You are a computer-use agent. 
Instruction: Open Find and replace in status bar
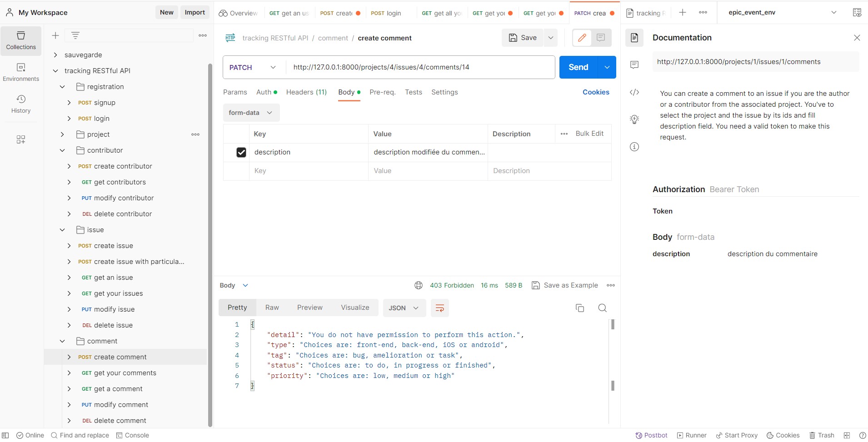point(80,435)
